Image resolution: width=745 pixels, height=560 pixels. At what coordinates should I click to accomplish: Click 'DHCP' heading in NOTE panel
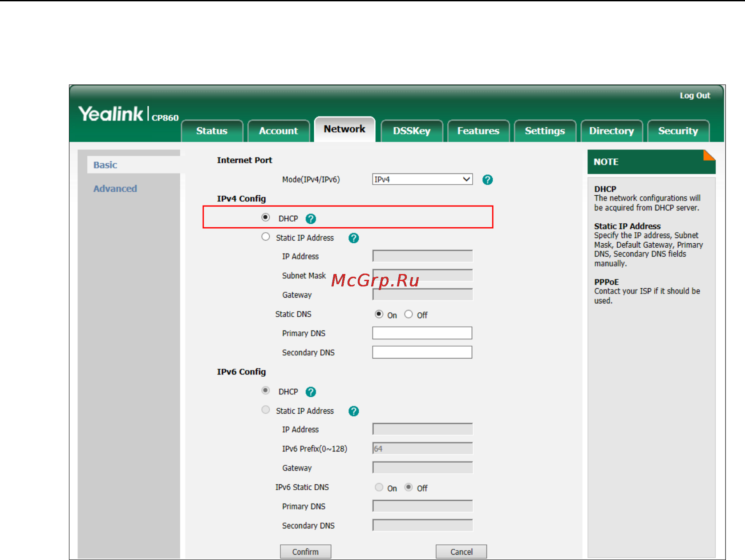[x=605, y=189]
